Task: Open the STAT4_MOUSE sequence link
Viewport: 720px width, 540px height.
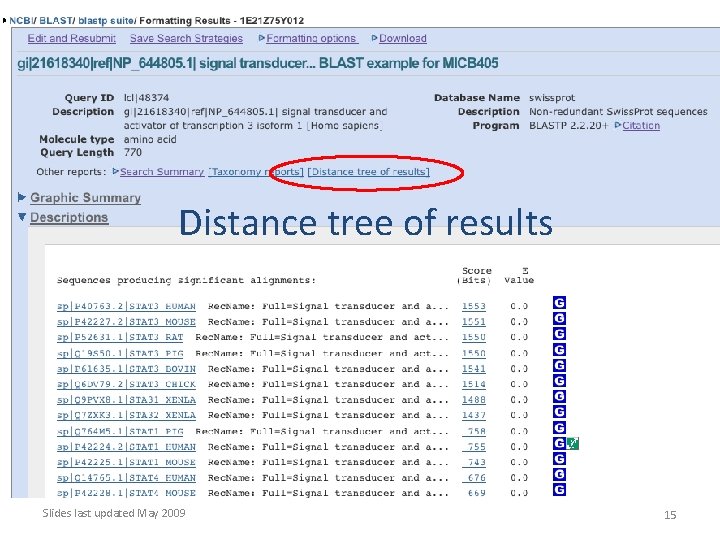Action: (126, 493)
